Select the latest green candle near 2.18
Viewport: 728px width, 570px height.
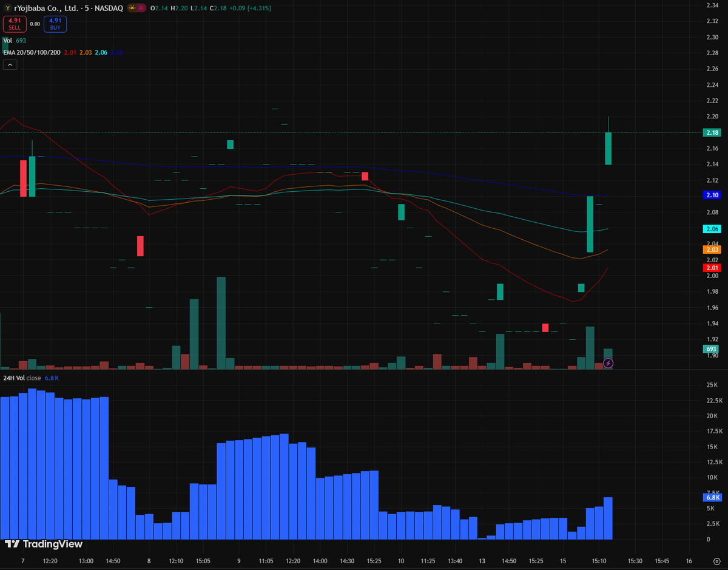click(x=608, y=148)
